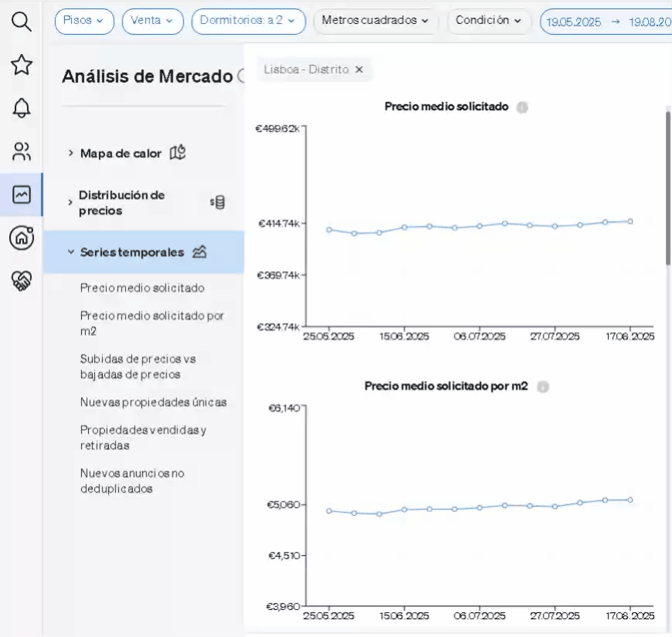This screenshot has width=672, height=637.
Task: Open the Dormitorios filter dropdown
Action: [x=248, y=22]
